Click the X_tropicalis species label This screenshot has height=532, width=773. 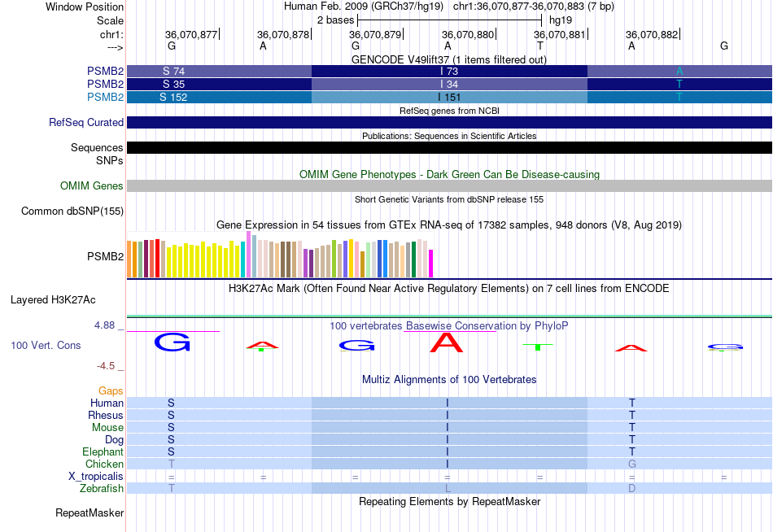(96, 477)
